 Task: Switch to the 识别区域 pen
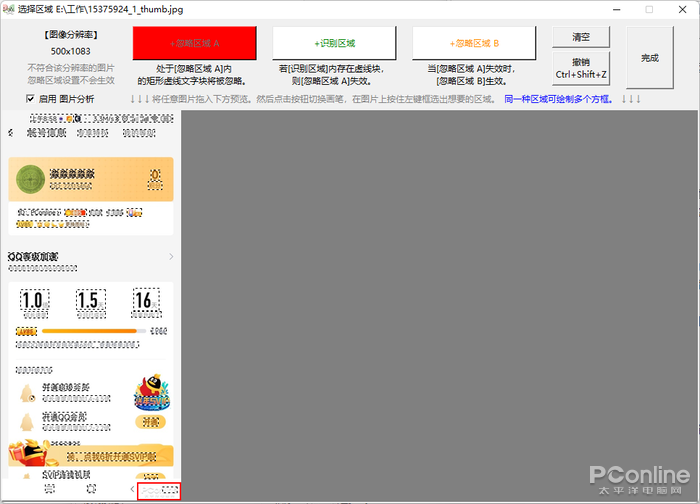pos(334,43)
